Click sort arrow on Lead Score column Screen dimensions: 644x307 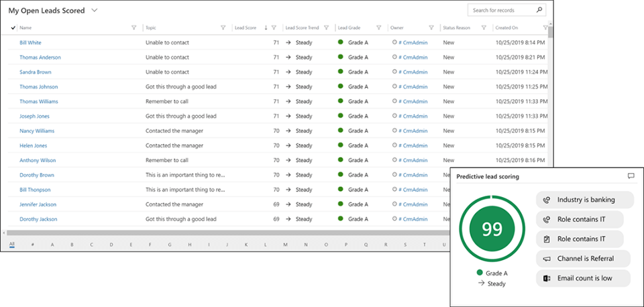click(x=266, y=28)
